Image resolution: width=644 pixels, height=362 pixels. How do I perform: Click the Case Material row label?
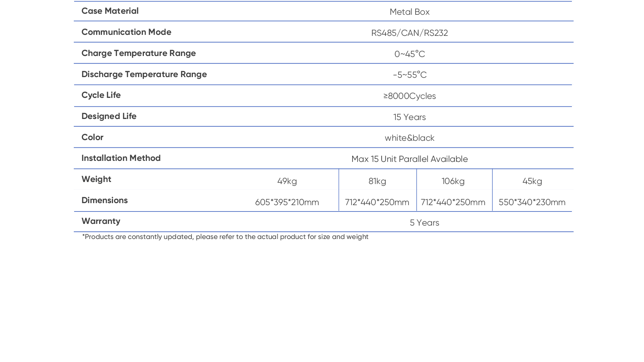click(x=110, y=11)
